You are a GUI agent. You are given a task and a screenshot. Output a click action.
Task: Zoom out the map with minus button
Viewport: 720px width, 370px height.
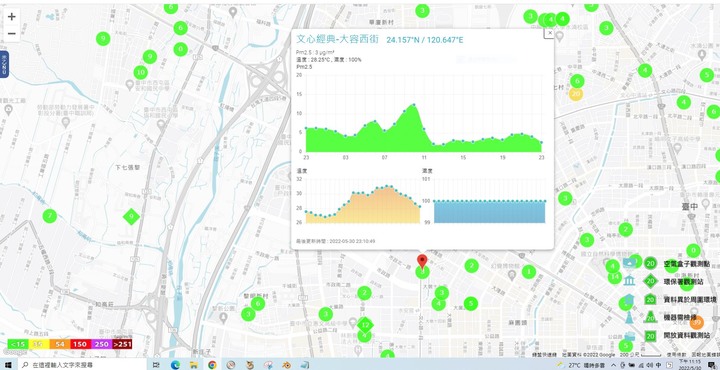pyautogui.click(x=11, y=34)
